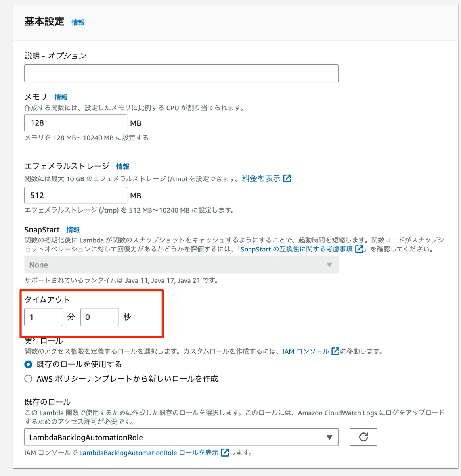
Task: Click the タイムアウト label
Action: coord(47,299)
